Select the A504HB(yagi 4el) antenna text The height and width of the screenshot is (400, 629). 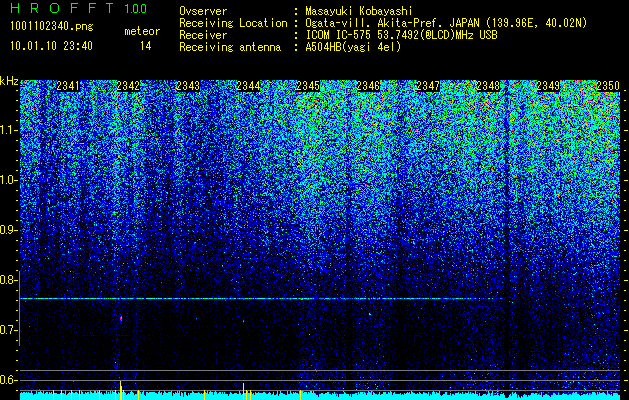(x=353, y=47)
